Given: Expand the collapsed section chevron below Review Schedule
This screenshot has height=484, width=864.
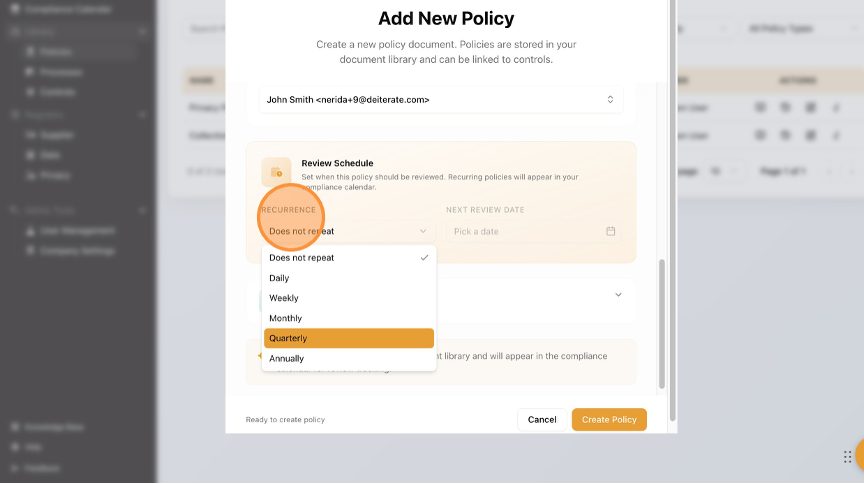Looking at the screenshot, I should pyautogui.click(x=618, y=294).
